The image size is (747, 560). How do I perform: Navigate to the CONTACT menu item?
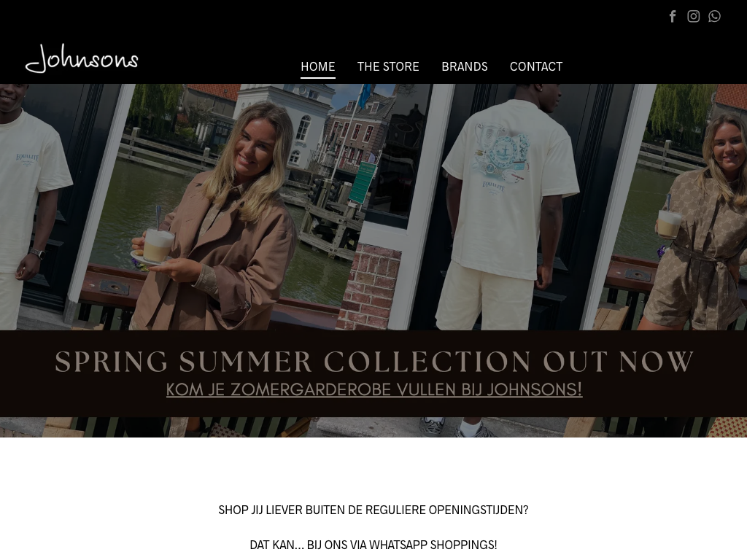click(536, 66)
